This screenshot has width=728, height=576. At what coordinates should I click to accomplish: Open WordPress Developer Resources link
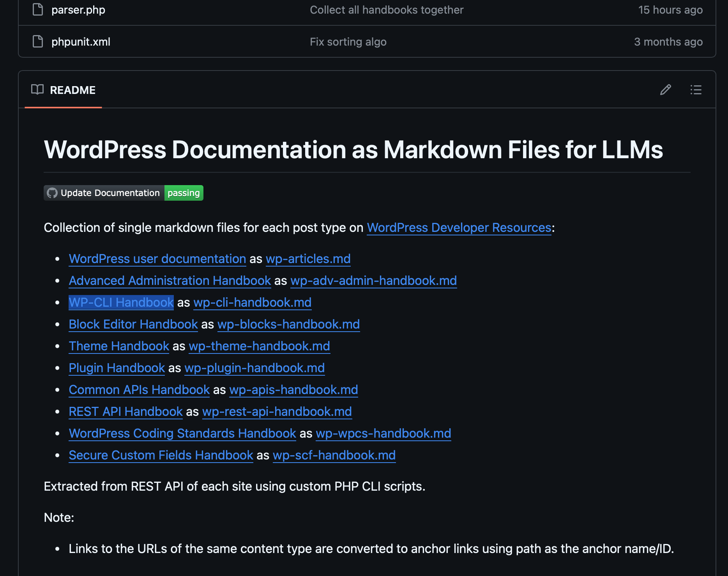pos(459,228)
